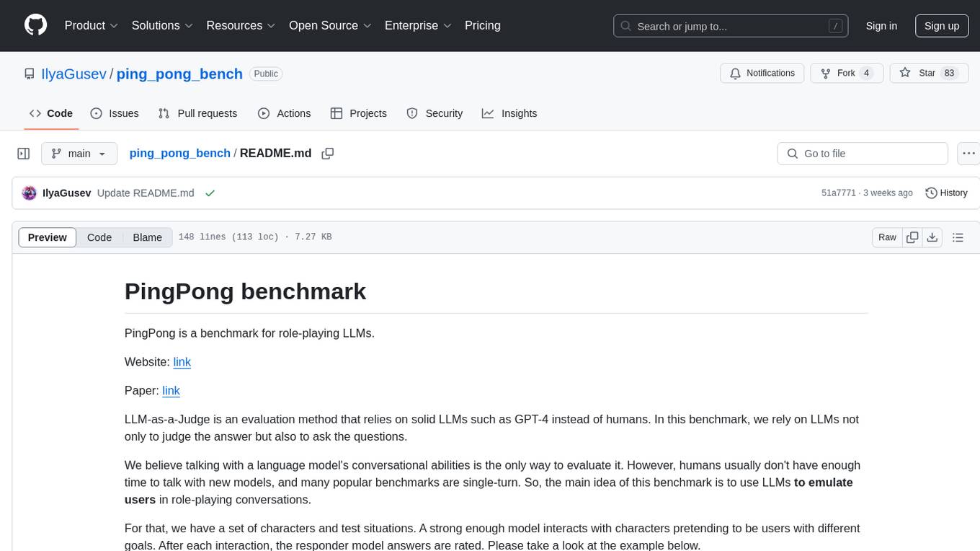The height and width of the screenshot is (551, 980).
Task: Switch to the Issues tab
Action: point(115,113)
